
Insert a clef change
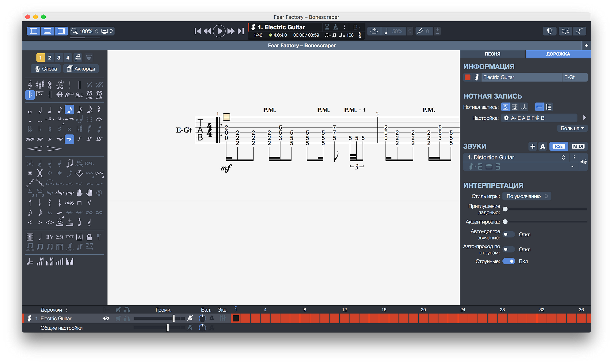click(x=30, y=84)
